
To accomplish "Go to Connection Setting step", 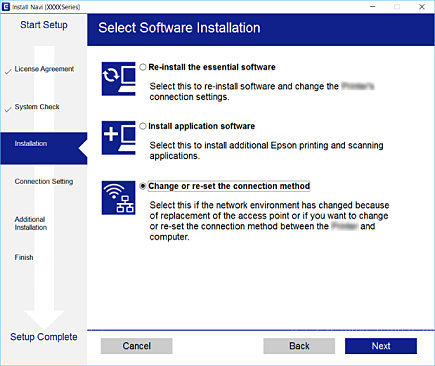I will click(44, 181).
